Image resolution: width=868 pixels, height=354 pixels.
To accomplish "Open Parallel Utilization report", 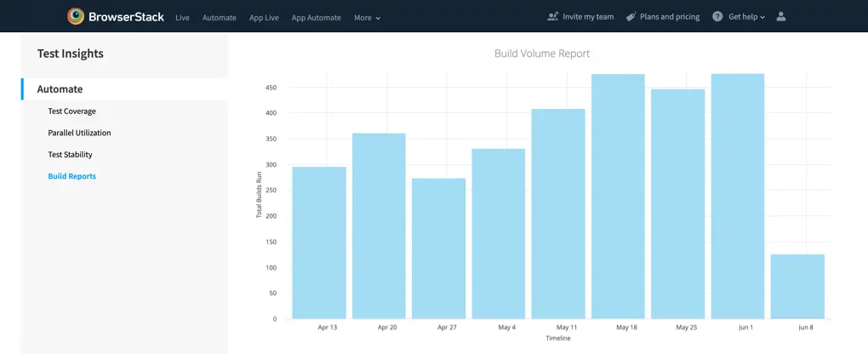I will (79, 133).
